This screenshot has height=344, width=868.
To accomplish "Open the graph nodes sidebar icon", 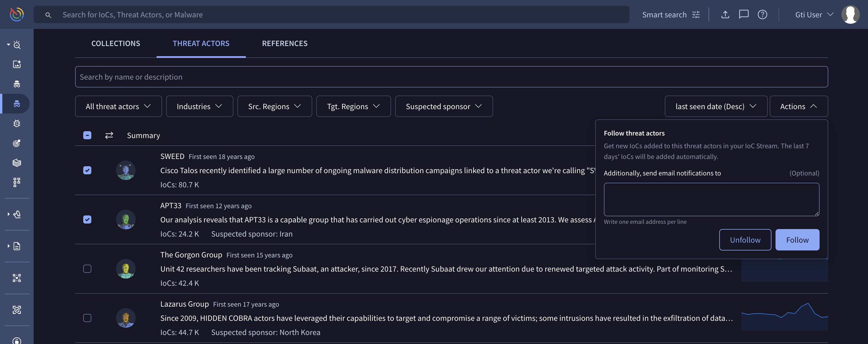I will pyautogui.click(x=17, y=278).
